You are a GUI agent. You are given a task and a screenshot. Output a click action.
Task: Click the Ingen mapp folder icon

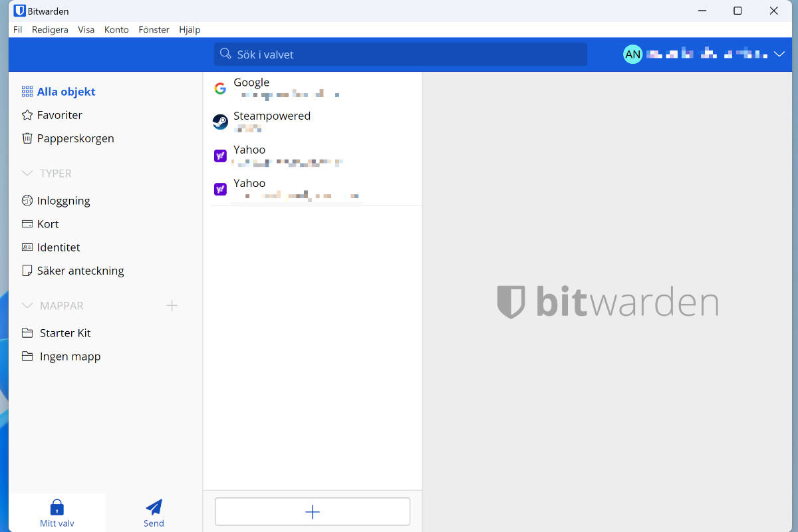point(27,356)
